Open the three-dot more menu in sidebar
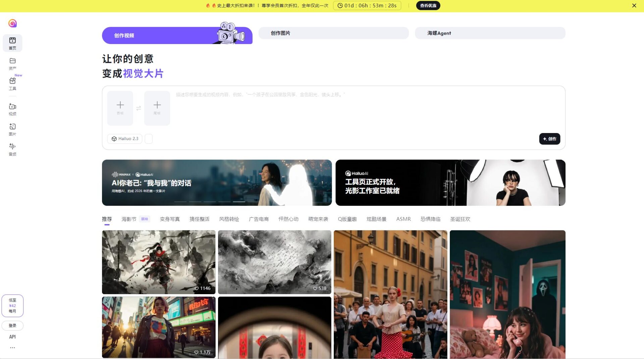Viewport: 644px width, 359px height. pos(12,348)
